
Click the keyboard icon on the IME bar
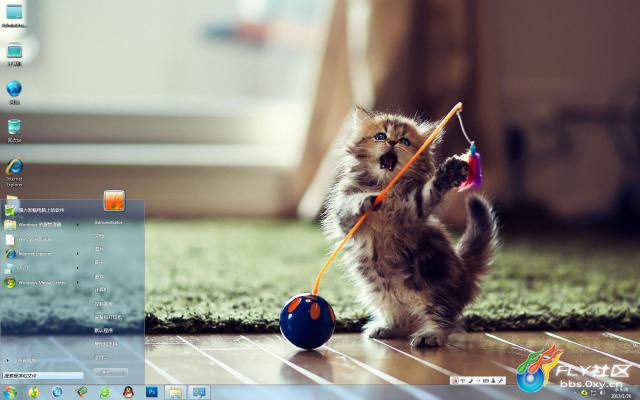(x=486, y=381)
